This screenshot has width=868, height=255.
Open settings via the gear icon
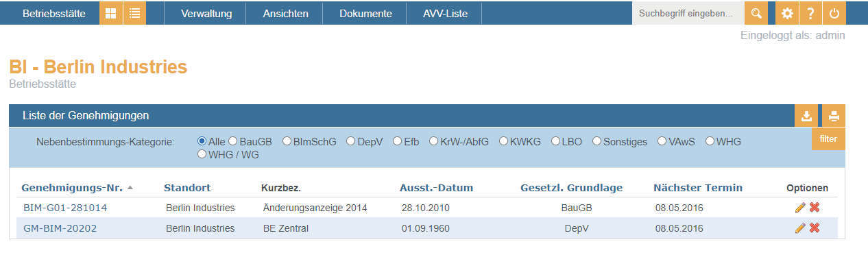(787, 13)
